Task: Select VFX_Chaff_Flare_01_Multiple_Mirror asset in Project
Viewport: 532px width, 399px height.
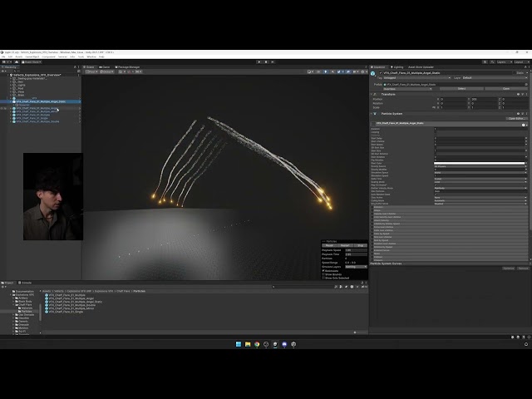Action: 70,308
